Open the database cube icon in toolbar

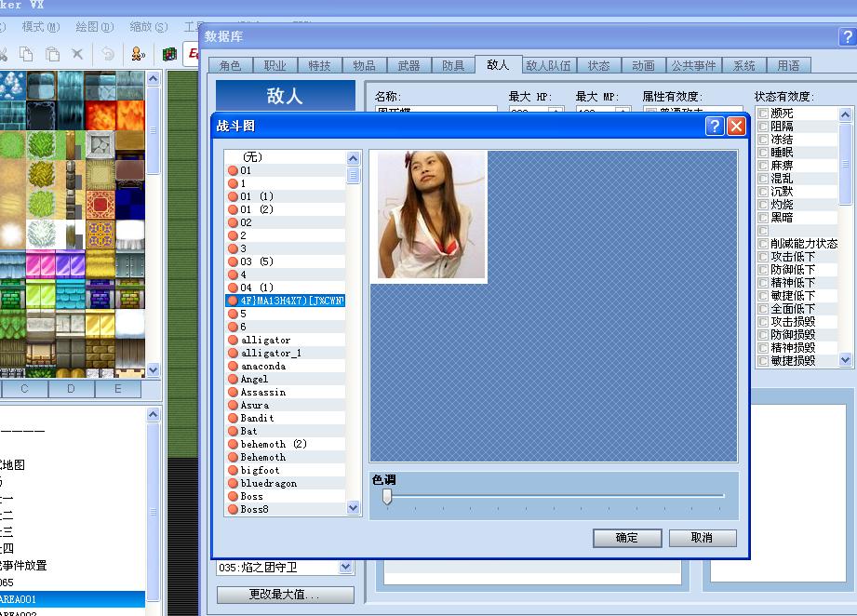coord(169,54)
